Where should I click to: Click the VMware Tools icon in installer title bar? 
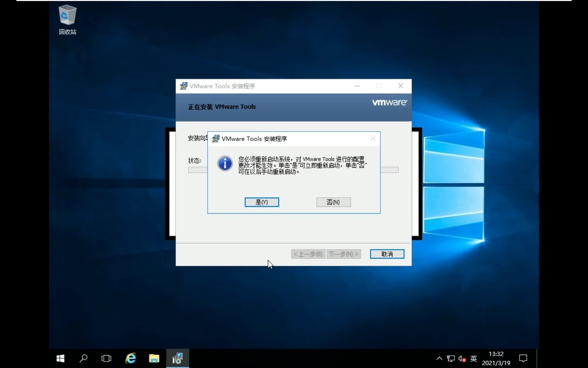183,86
